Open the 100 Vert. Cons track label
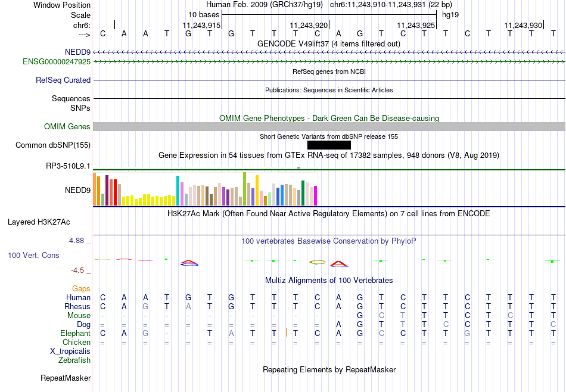566x392 pixels. point(33,255)
